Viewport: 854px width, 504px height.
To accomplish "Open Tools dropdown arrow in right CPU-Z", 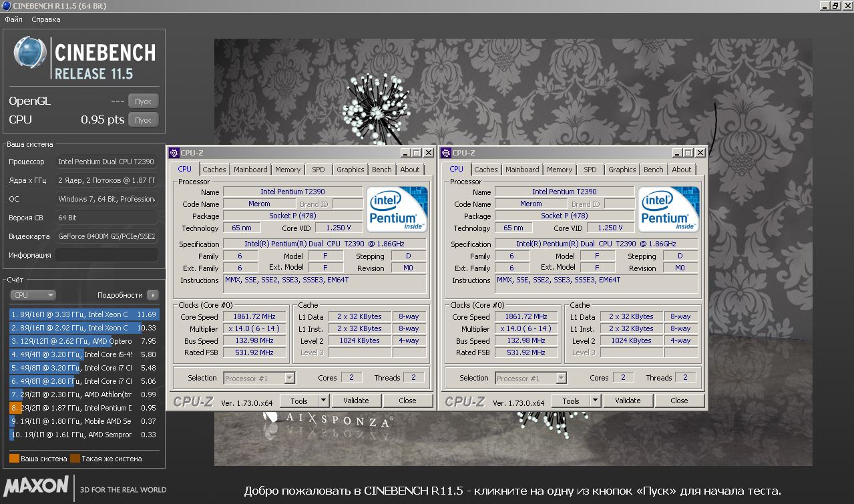I will click(595, 401).
